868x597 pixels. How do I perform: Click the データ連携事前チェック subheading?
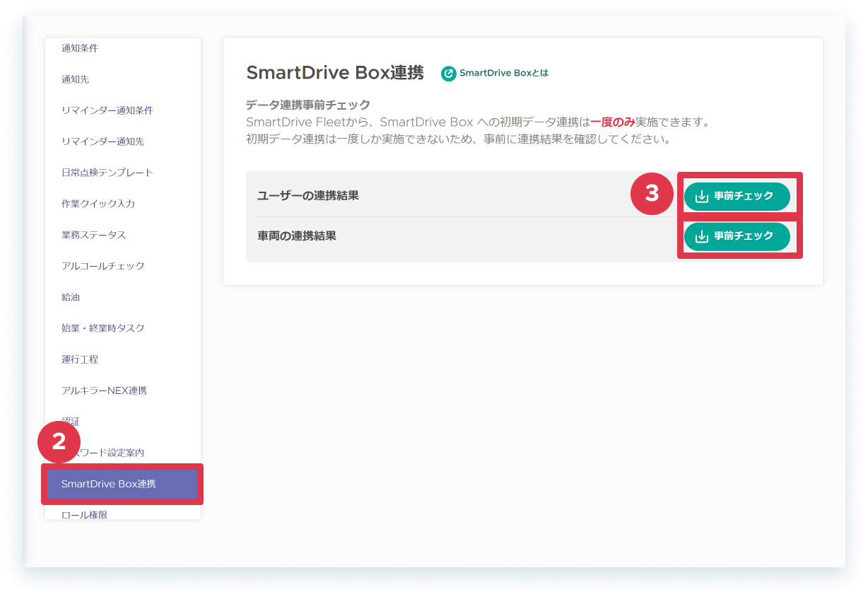tap(307, 105)
